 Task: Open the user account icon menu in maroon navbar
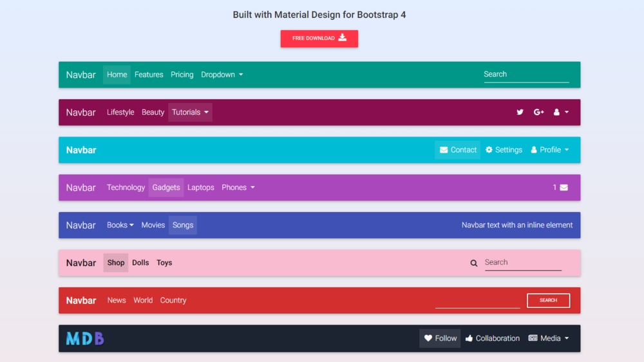pyautogui.click(x=560, y=112)
